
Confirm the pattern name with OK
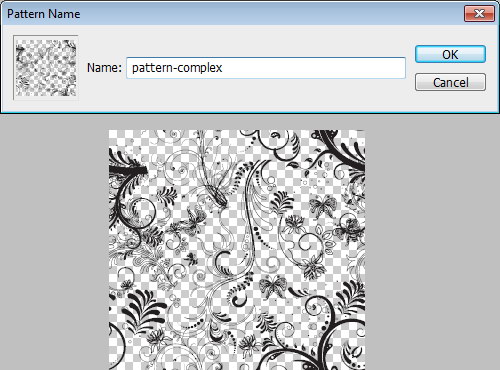click(450, 54)
